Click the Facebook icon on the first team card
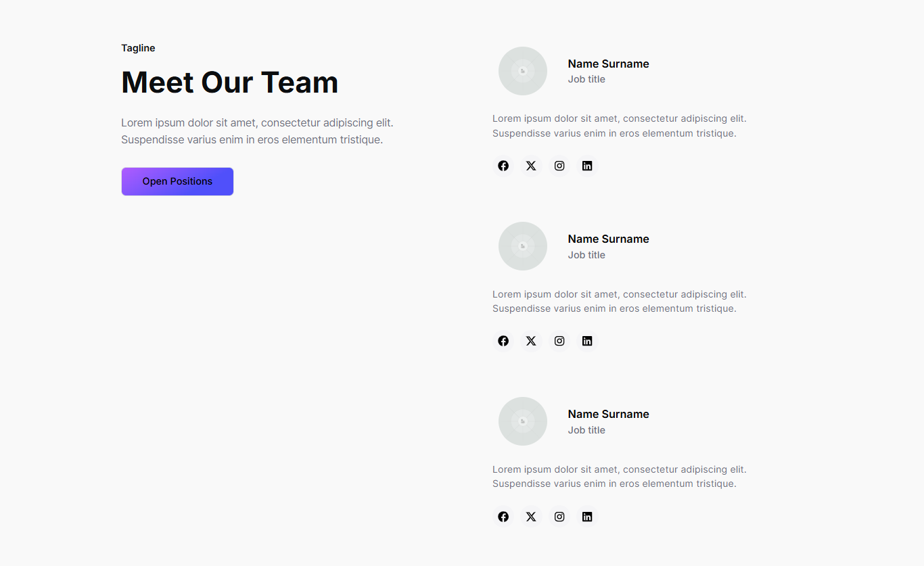The image size is (924, 566). pos(503,166)
